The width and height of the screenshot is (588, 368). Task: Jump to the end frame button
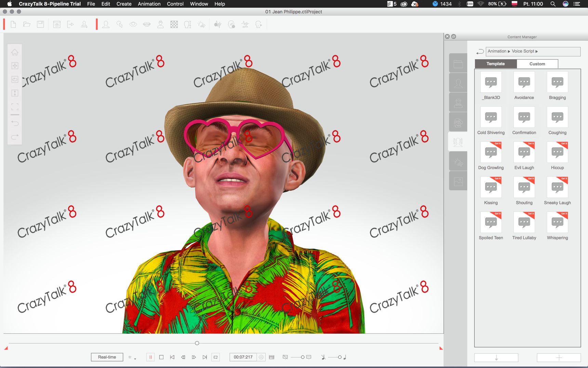pos(205,357)
